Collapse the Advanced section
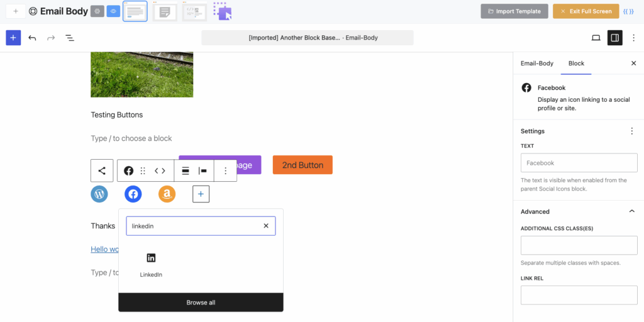 coord(632,211)
